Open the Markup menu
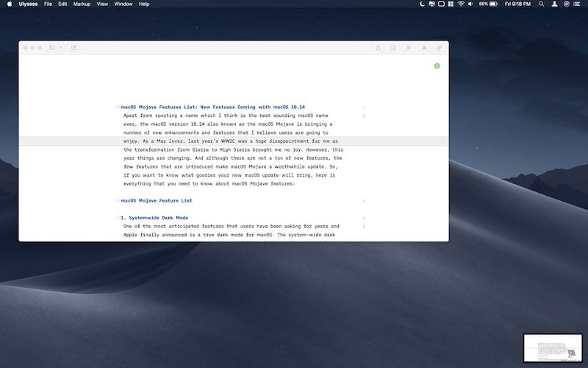 point(82,4)
